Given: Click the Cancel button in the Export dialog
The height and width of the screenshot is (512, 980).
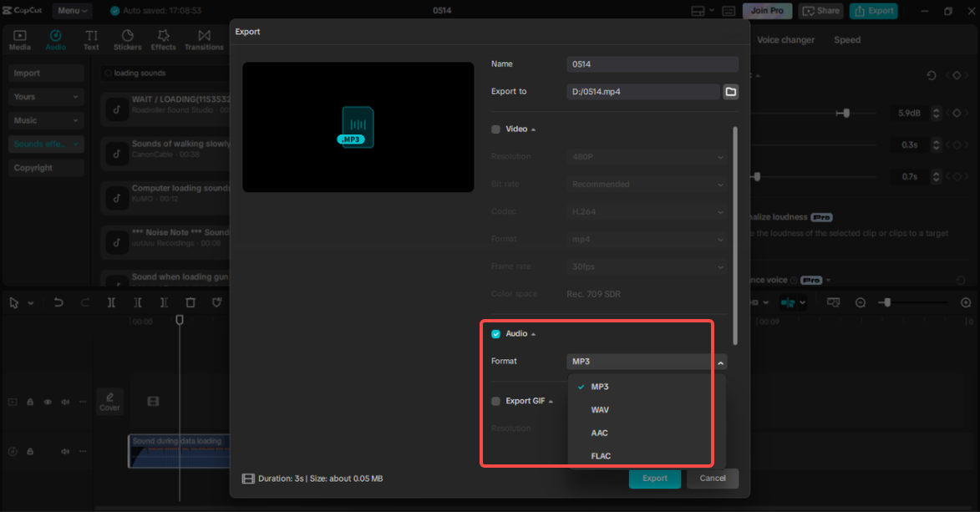Looking at the screenshot, I should [x=711, y=478].
